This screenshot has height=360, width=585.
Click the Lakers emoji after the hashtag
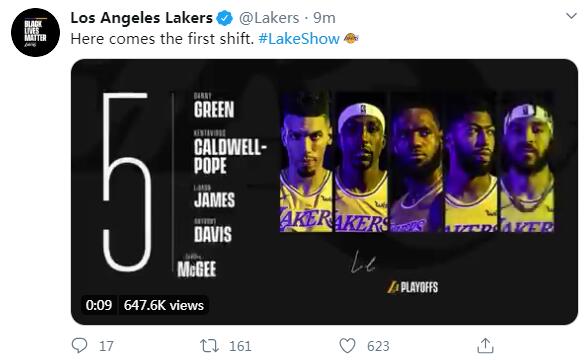click(x=351, y=38)
